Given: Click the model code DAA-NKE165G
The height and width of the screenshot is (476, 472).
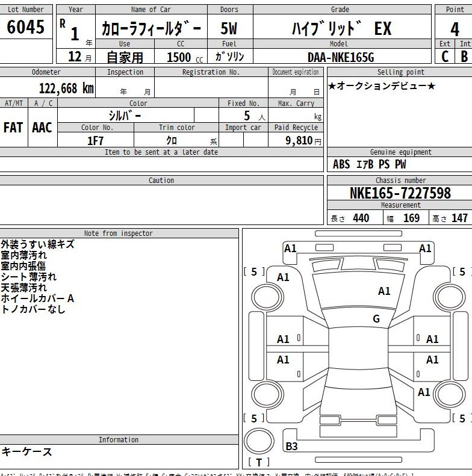Looking at the screenshot, I should point(341,57).
